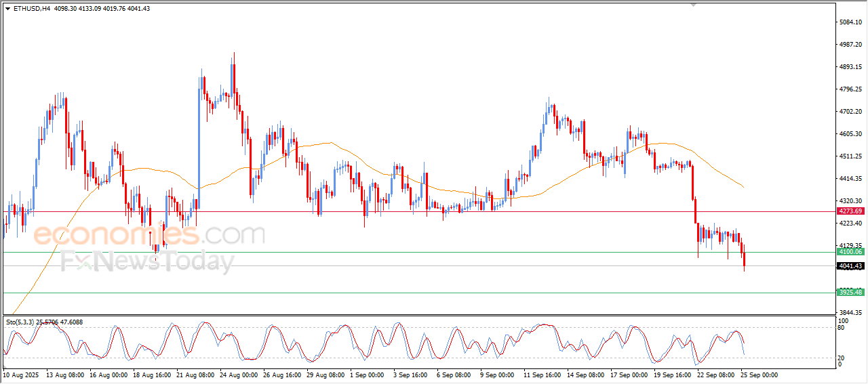Click the 9 Sep 00:00 time label
The image size is (868, 384).
point(497,375)
